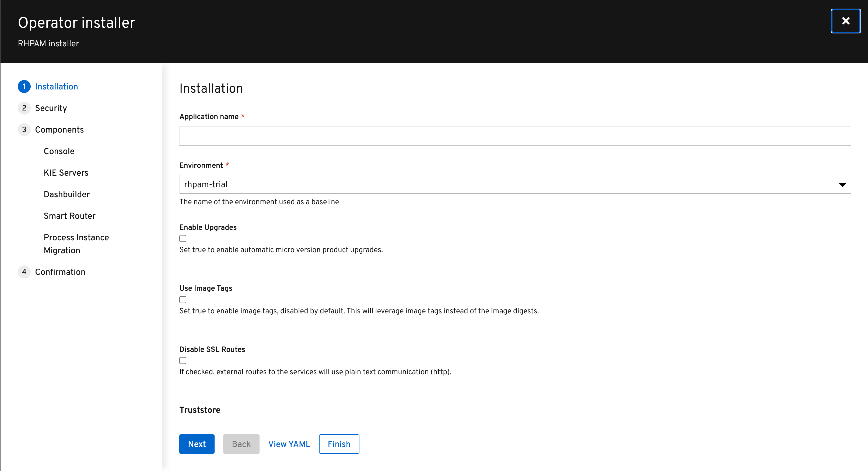
Task: Click the Operator installer title
Action: [76, 23]
